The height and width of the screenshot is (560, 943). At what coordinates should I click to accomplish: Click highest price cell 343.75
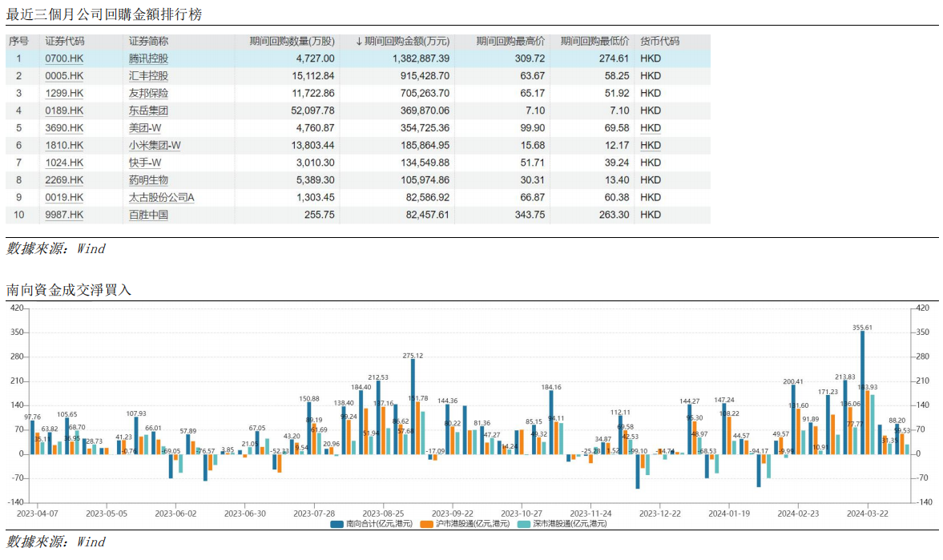click(x=530, y=216)
